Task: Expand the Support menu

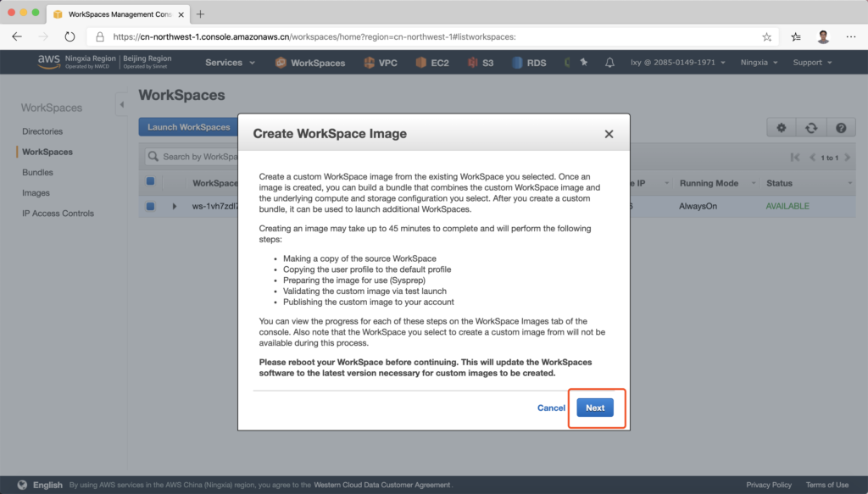Action: (812, 63)
